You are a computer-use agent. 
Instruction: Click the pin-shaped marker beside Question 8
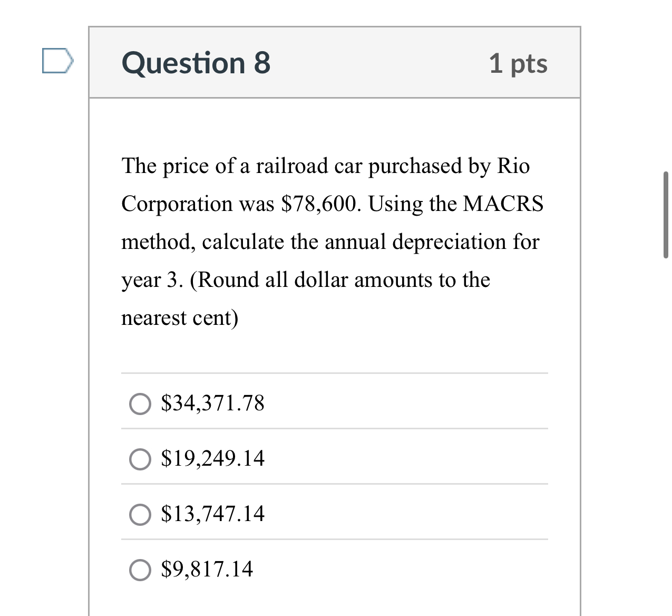(57, 62)
